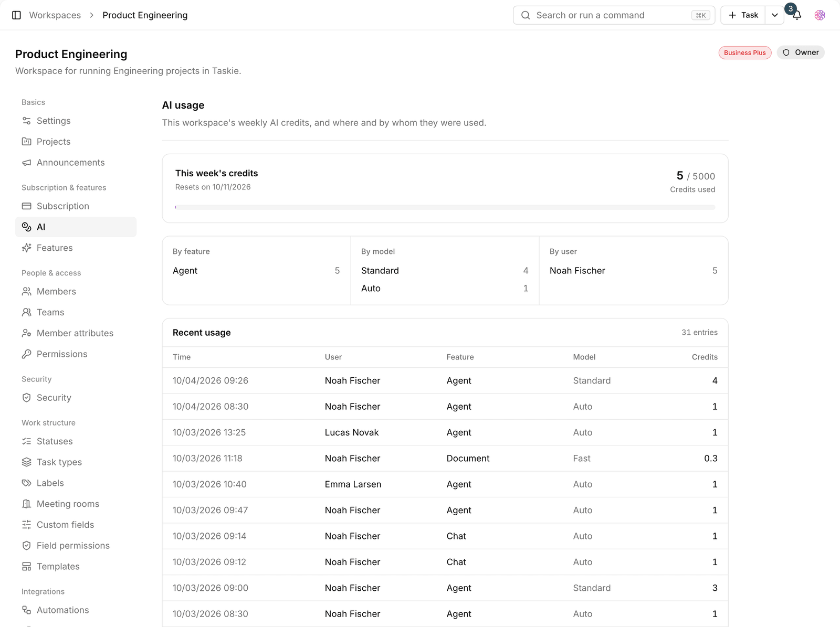Click the Meeting rooms icon
Screen dimensions: 840x627
pyautogui.click(x=27, y=504)
